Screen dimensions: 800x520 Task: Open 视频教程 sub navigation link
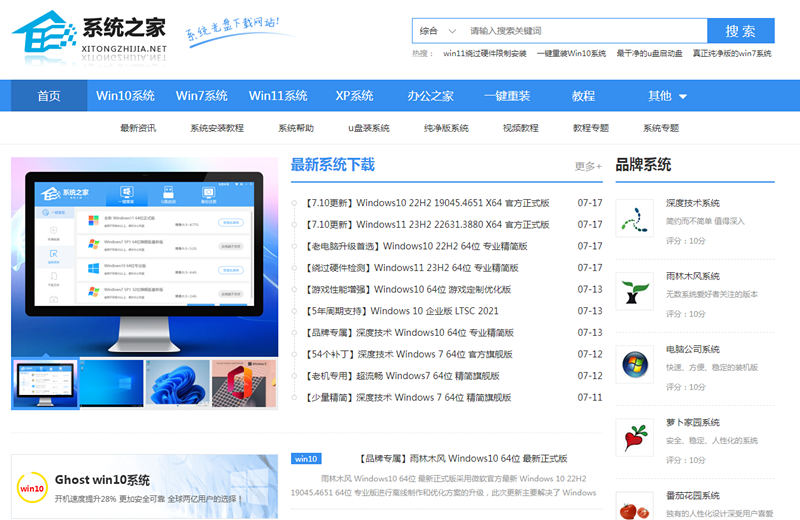pyautogui.click(x=520, y=128)
